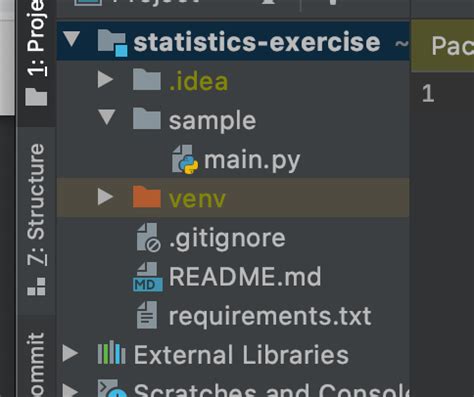Image resolution: width=474 pixels, height=397 pixels.
Task: Expand Scratches and Consoles node
Action: point(70,391)
